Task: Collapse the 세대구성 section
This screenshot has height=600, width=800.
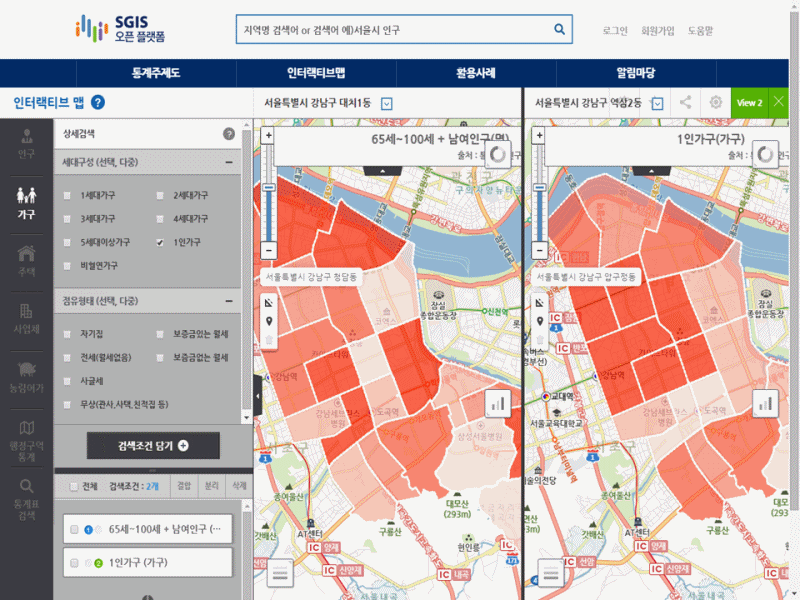Action: 230,161
